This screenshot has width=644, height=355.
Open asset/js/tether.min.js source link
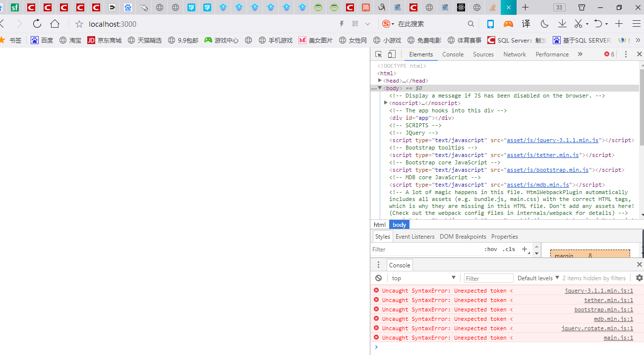click(x=543, y=155)
